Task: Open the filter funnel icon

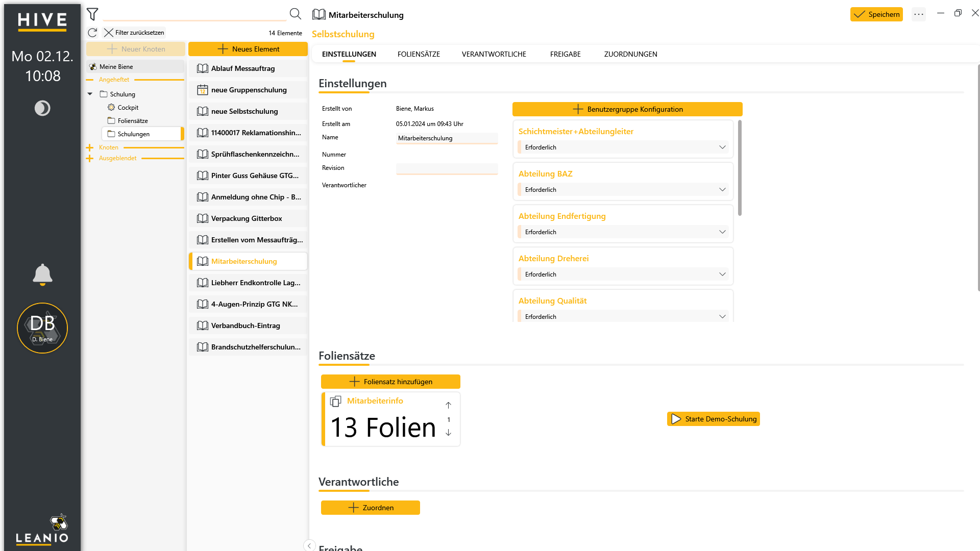Action: pos(92,14)
